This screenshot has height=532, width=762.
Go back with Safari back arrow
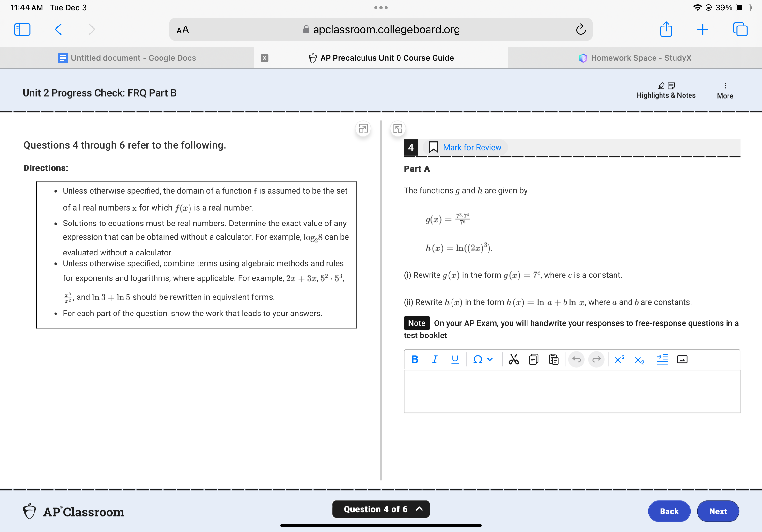(58, 29)
